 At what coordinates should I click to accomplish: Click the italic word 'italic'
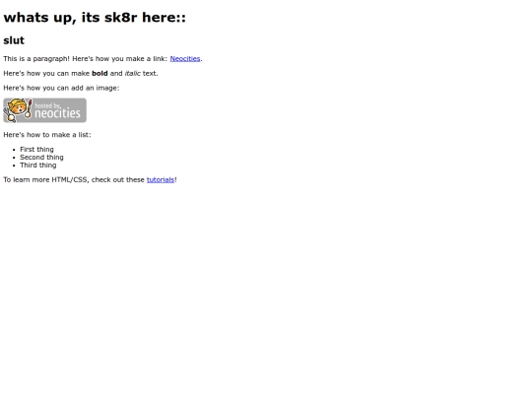pyautogui.click(x=132, y=73)
